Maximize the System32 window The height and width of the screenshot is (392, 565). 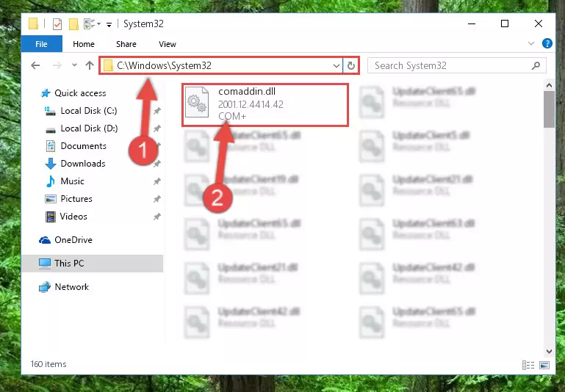coord(505,23)
